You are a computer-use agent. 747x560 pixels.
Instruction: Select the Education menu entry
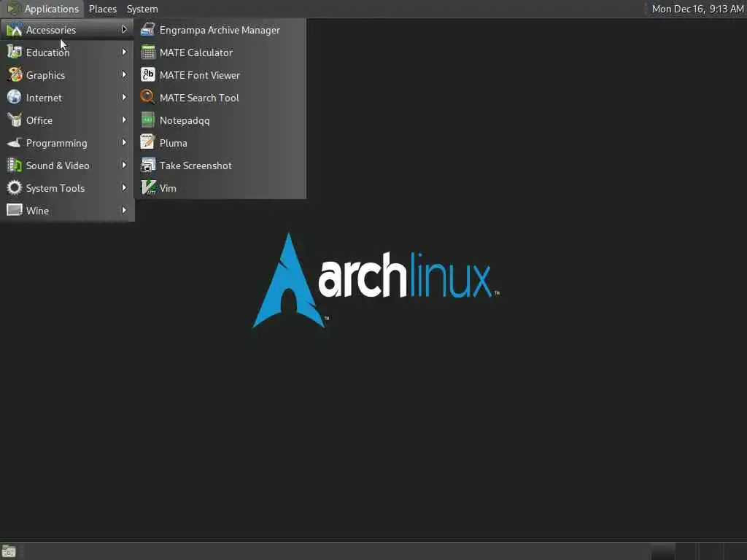pos(67,52)
